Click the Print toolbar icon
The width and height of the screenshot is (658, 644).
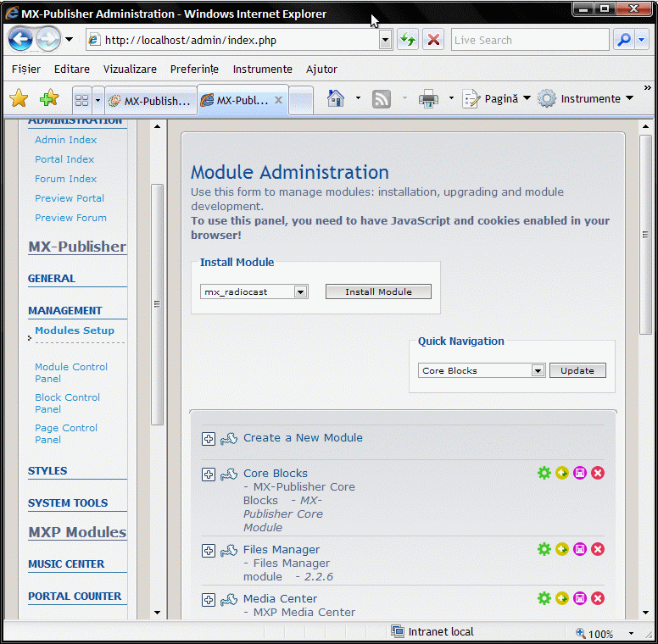tap(428, 99)
